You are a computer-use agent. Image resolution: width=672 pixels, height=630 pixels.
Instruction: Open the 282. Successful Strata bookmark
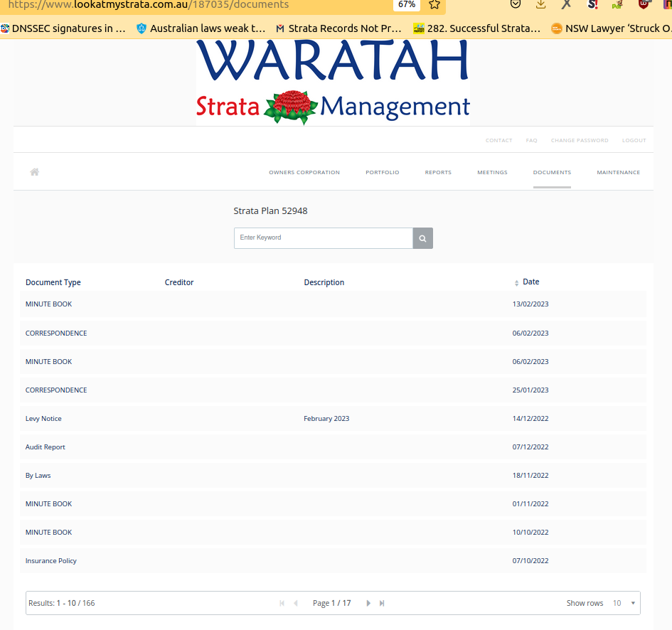point(476,28)
